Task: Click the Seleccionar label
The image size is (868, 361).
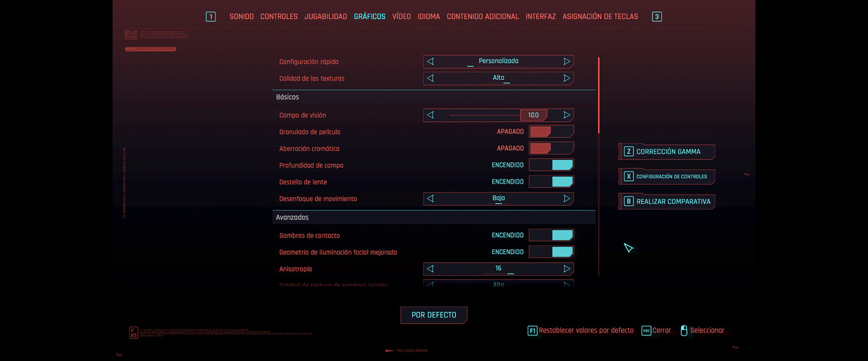Action: click(x=707, y=331)
